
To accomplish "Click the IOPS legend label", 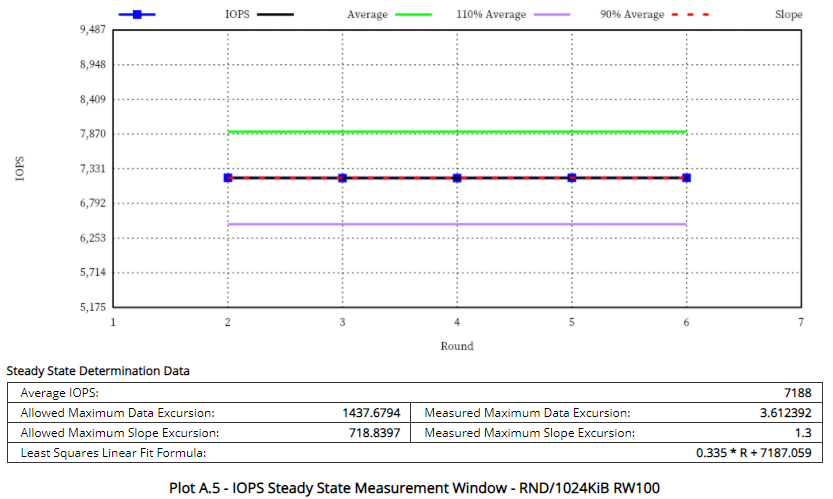I will 237,14.
